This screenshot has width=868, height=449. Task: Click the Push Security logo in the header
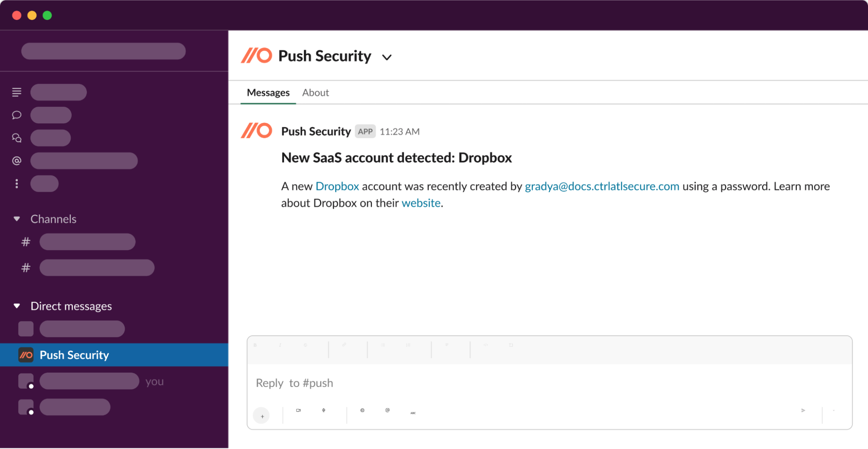(x=257, y=56)
